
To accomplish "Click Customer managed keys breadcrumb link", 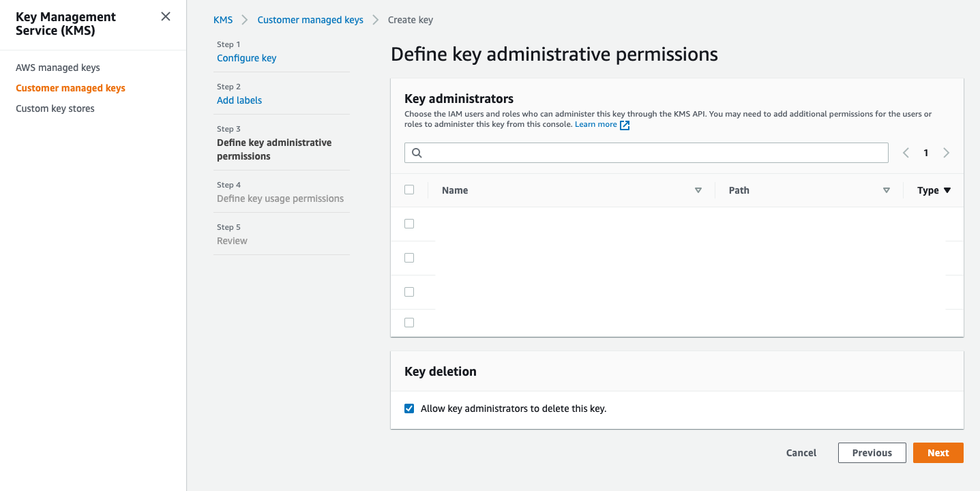I will [310, 20].
